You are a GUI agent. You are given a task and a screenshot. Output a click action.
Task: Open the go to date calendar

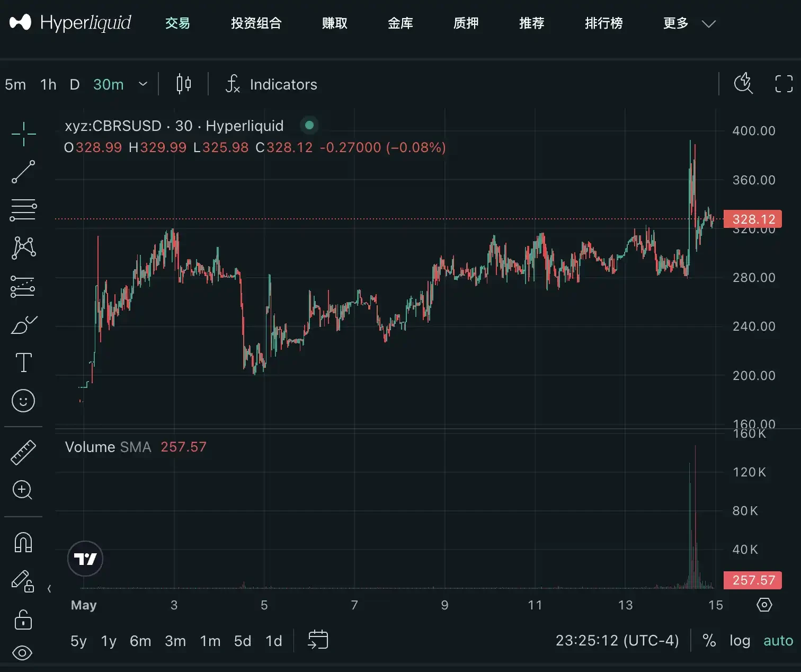pos(318,640)
